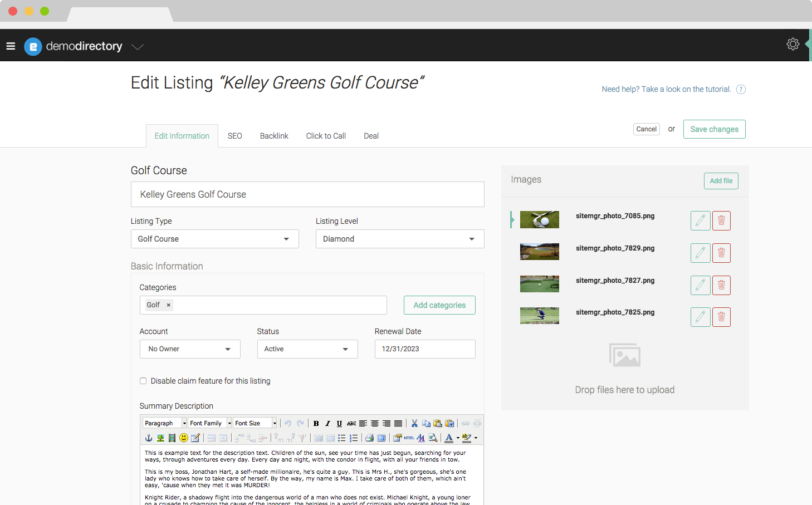Image resolution: width=812 pixels, height=505 pixels.
Task: Toggle fullscreen editor mode
Action: coord(381,438)
